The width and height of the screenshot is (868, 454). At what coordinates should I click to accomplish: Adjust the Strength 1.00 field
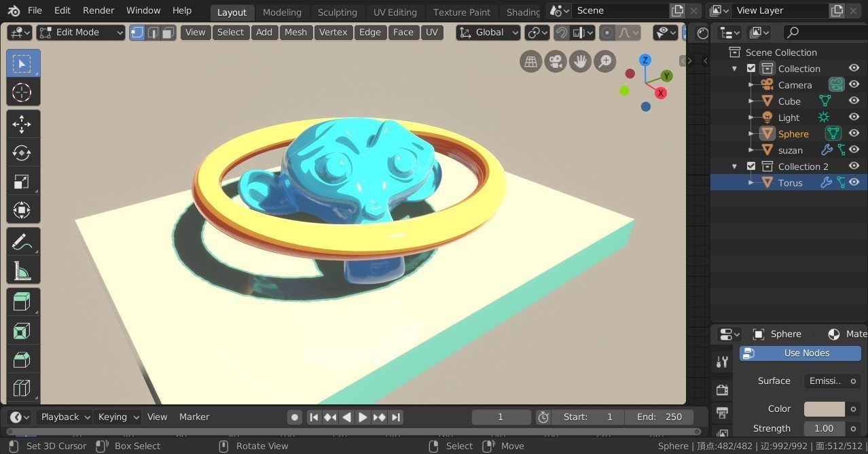pos(825,429)
